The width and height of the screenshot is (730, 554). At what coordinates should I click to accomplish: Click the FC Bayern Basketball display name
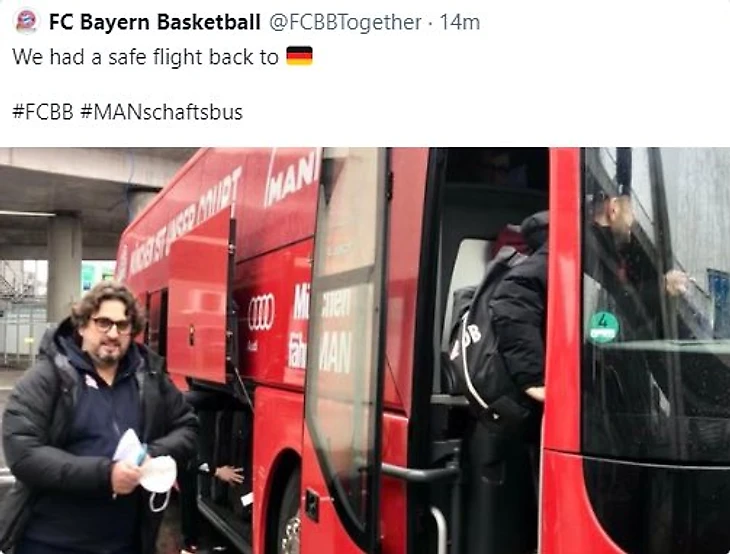[154, 22]
